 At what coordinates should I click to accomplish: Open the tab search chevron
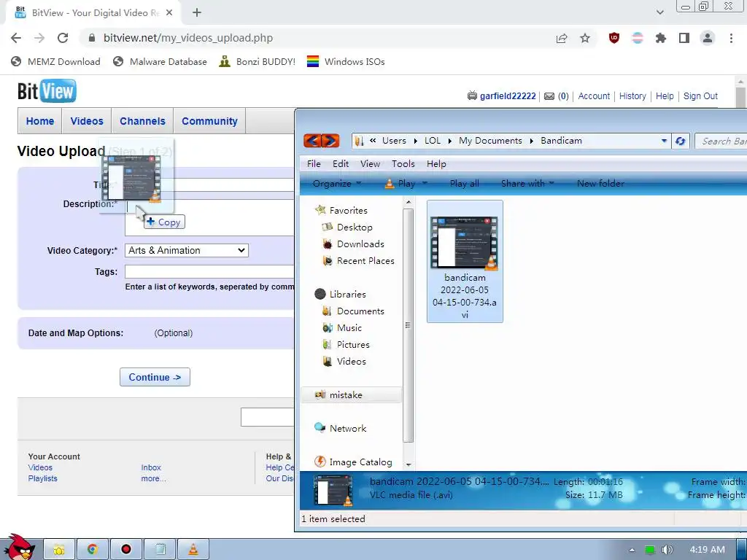click(659, 12)
